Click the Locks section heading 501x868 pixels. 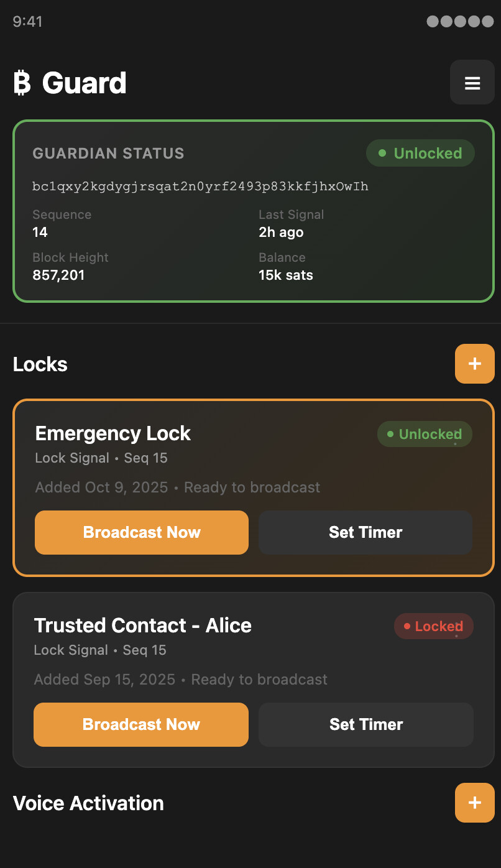40,364
